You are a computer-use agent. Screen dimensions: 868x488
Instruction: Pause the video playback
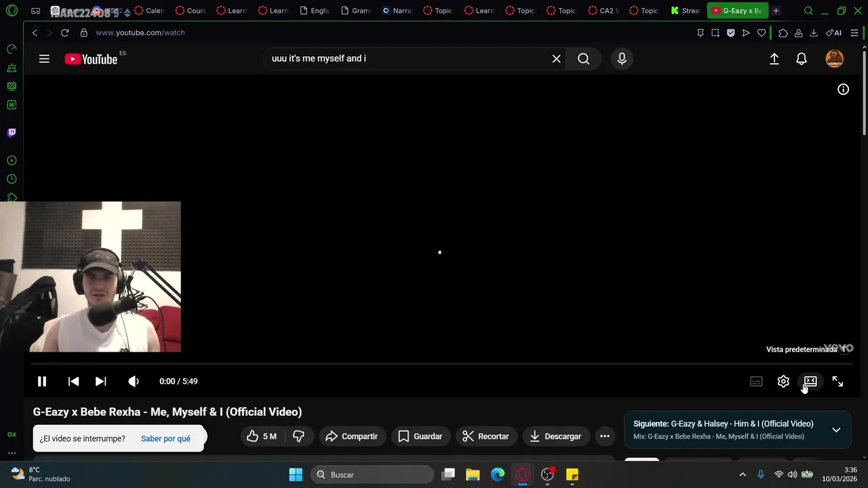[42, 382]
